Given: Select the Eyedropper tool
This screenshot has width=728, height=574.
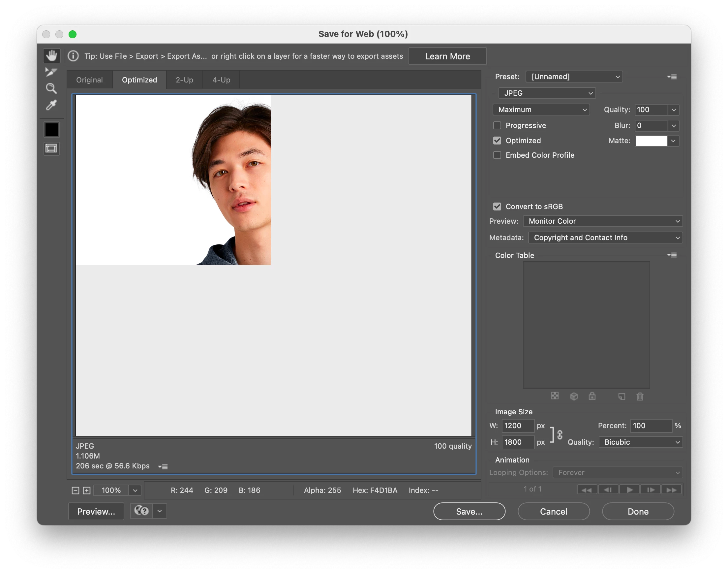Looking at the screenshot, I should click(51, 105).
